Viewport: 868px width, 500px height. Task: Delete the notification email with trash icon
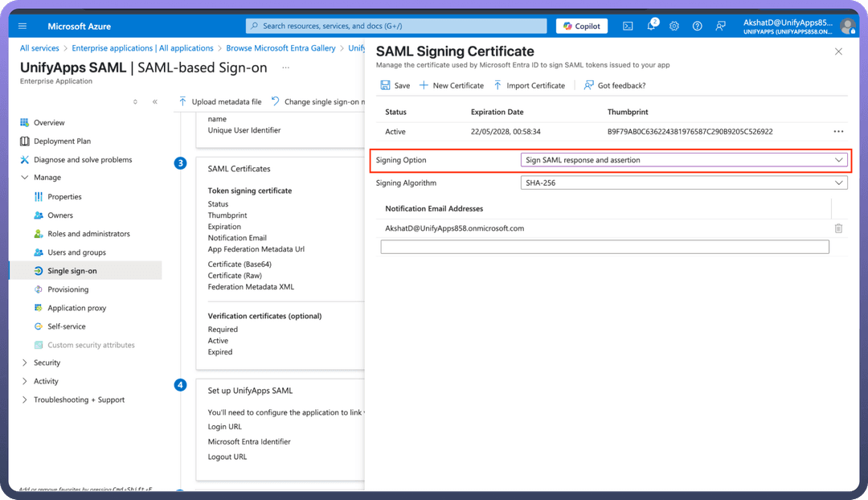pyautogui.click(x=838, y=228)
